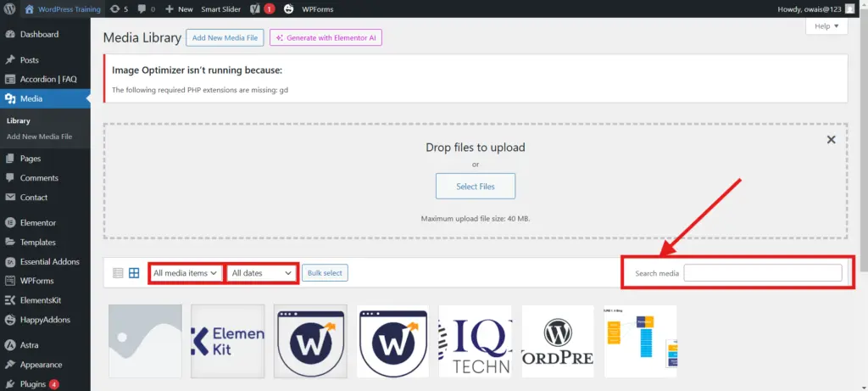Open the 5 pending updates icon
Viewport: 868px width, 391px height.
pyautogui.click(x=119, y=8)
